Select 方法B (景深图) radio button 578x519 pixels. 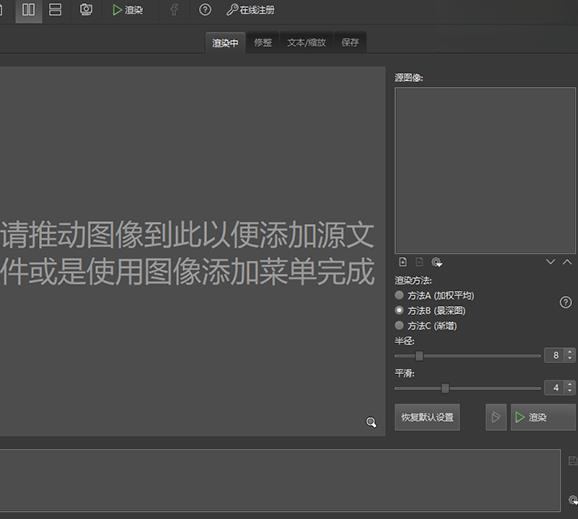tap(399, 310)
